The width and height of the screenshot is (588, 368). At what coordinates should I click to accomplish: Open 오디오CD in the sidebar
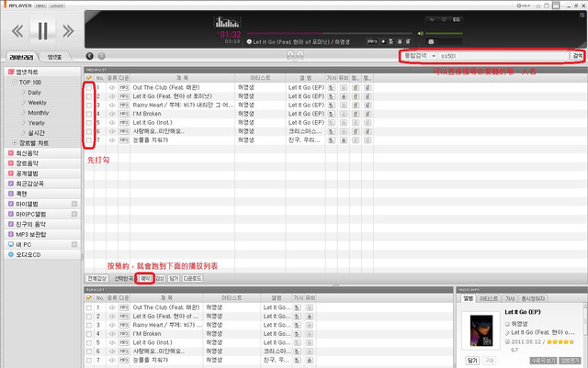click(28, 254)
